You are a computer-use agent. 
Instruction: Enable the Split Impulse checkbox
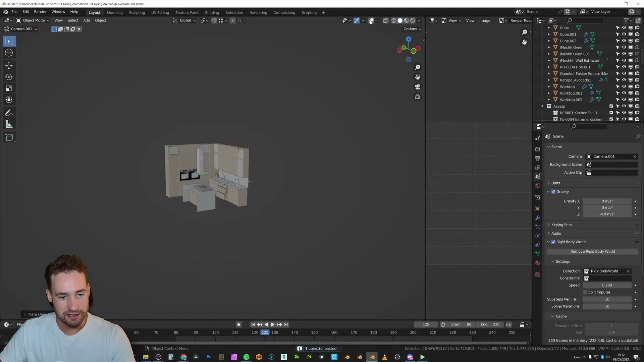[585, 292]
